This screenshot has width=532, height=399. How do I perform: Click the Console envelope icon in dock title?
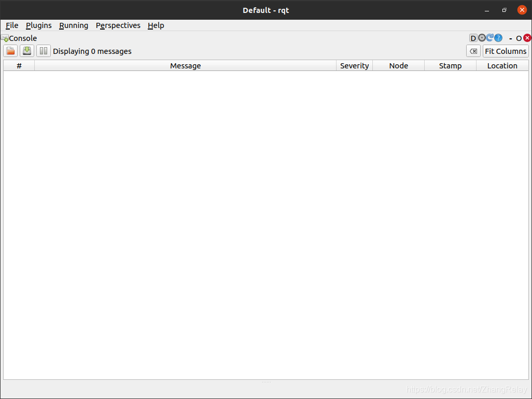coord(5,38)
